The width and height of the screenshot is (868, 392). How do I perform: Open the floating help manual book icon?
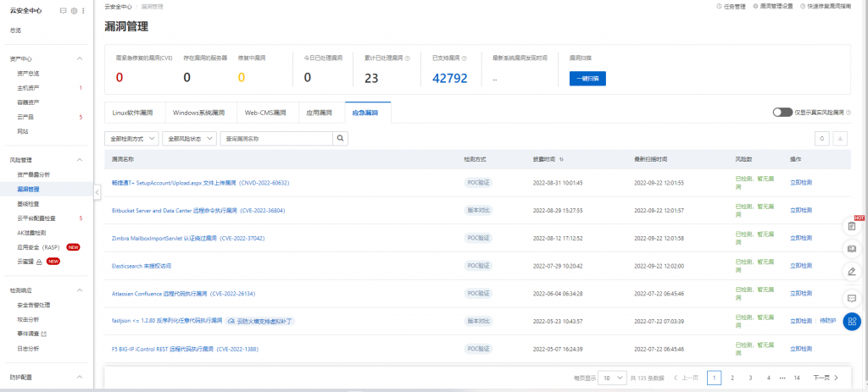pos(852,250)
